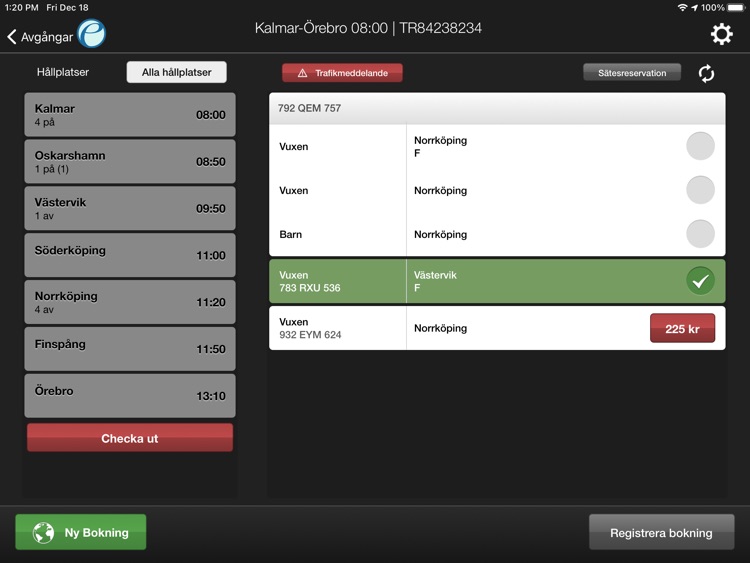Tap '4 av' under Norrköping

(44, 310)
